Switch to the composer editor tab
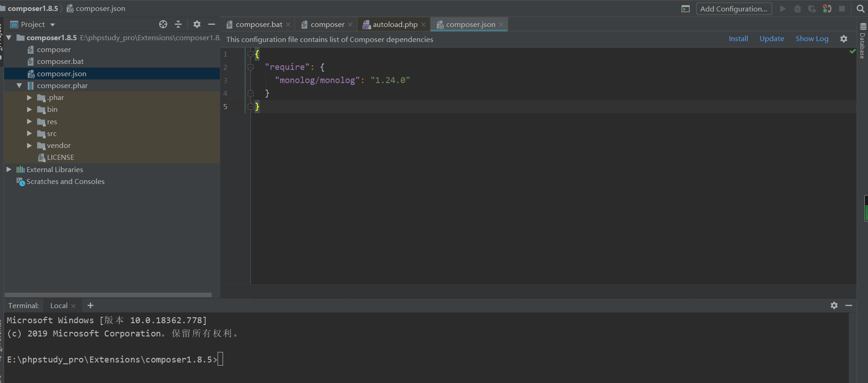Screen dimensions: 868x383 (x=327, y=25)
